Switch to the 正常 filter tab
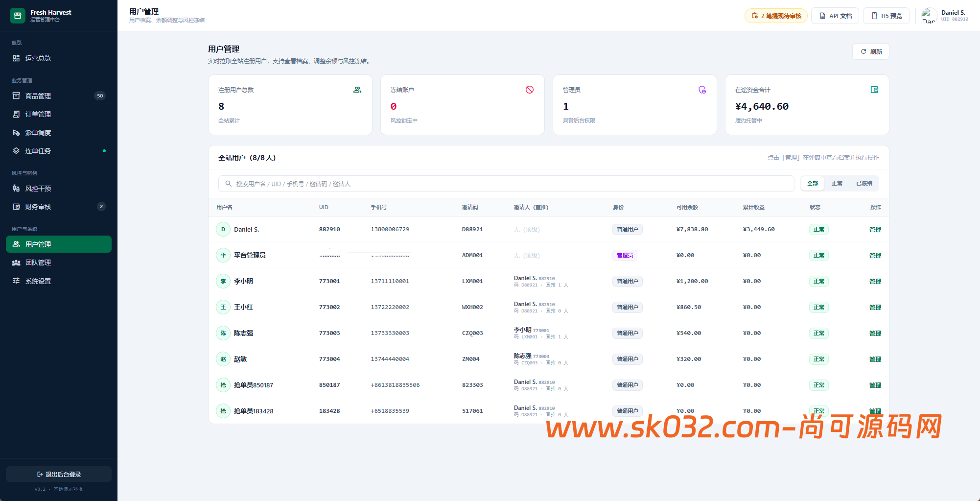This screenshot has width=980, height=501. point(837,183)
